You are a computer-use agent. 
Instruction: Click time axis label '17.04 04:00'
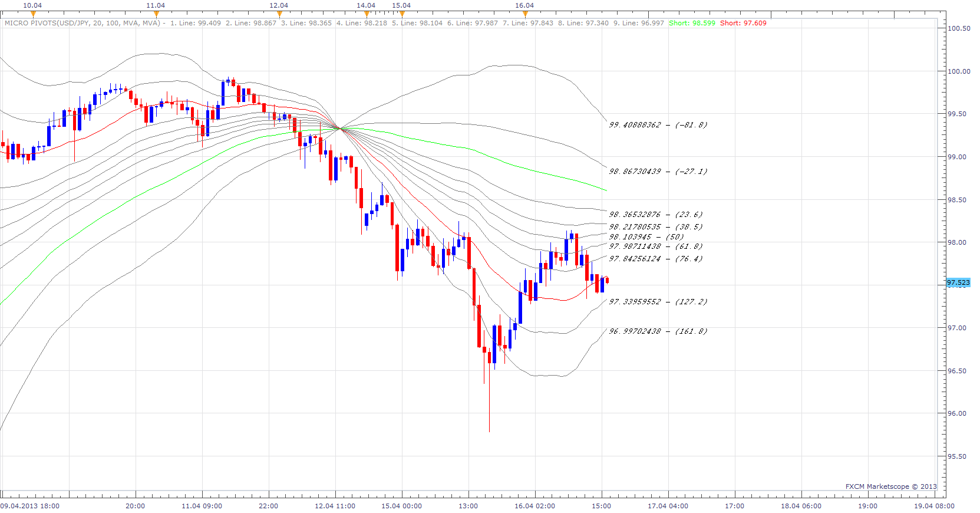668,506
